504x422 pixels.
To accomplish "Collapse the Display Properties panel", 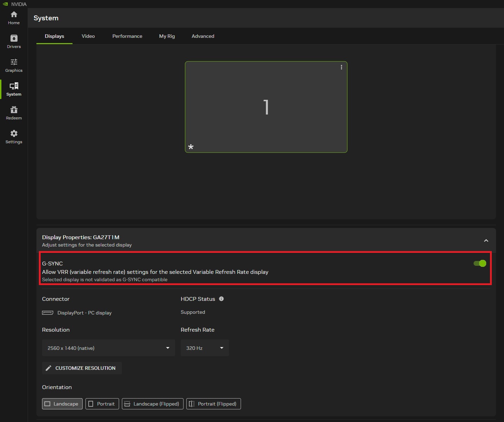I will (x=486, y=241).
